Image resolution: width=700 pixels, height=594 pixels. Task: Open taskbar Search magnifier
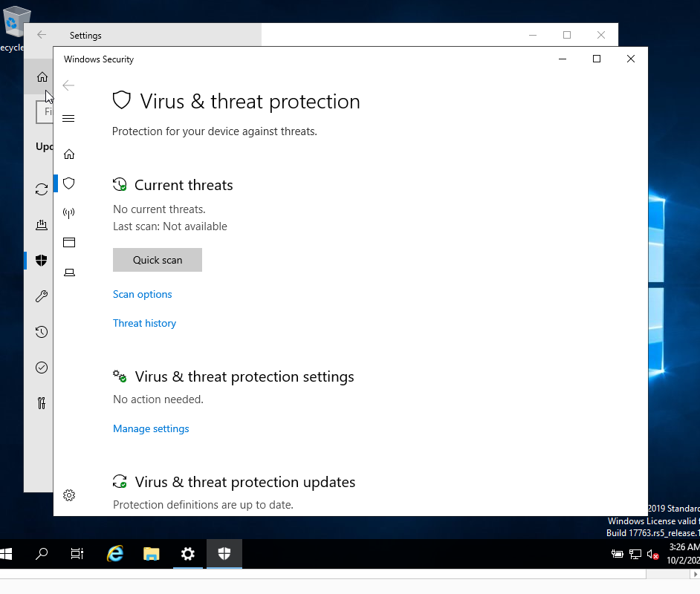click(x=42, y=554)
